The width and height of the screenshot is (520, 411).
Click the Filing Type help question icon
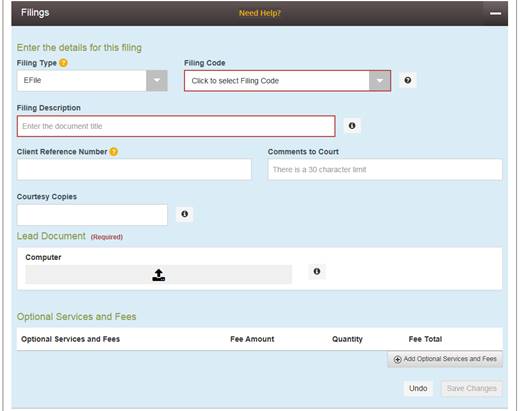coord(63,63)
